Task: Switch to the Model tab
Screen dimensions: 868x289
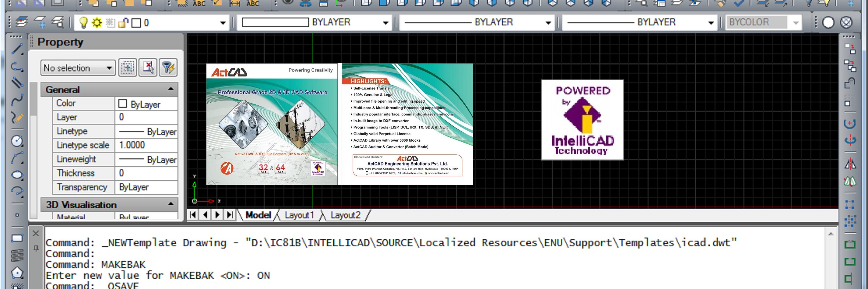Action: click(258, 215)
